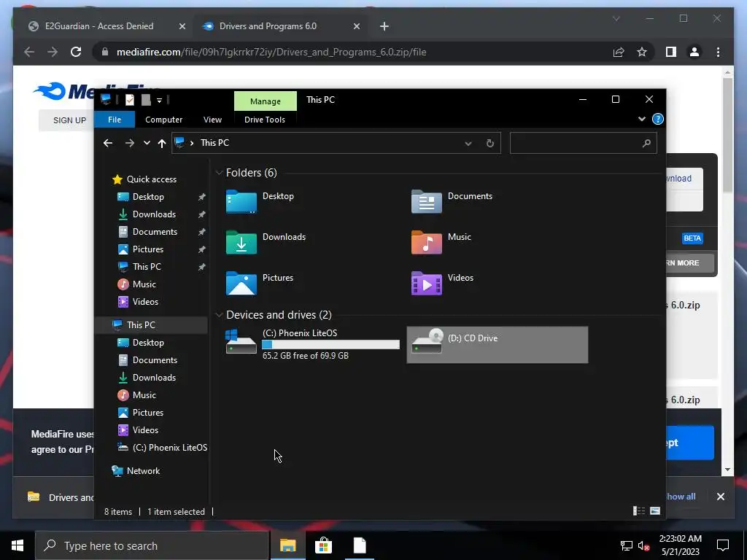Click the Explorer search magnifier icon
The image size is (747, 560).
[x=646, y=143]
